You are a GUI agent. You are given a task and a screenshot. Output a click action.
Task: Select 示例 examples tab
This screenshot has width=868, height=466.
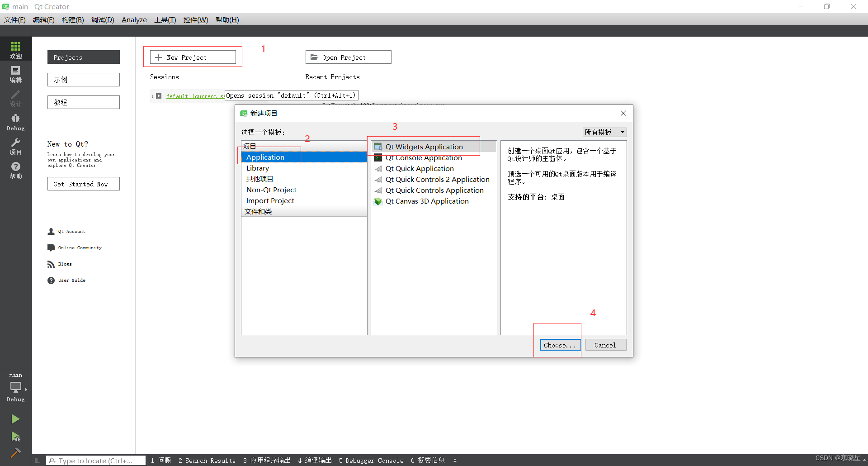[84, 80]
